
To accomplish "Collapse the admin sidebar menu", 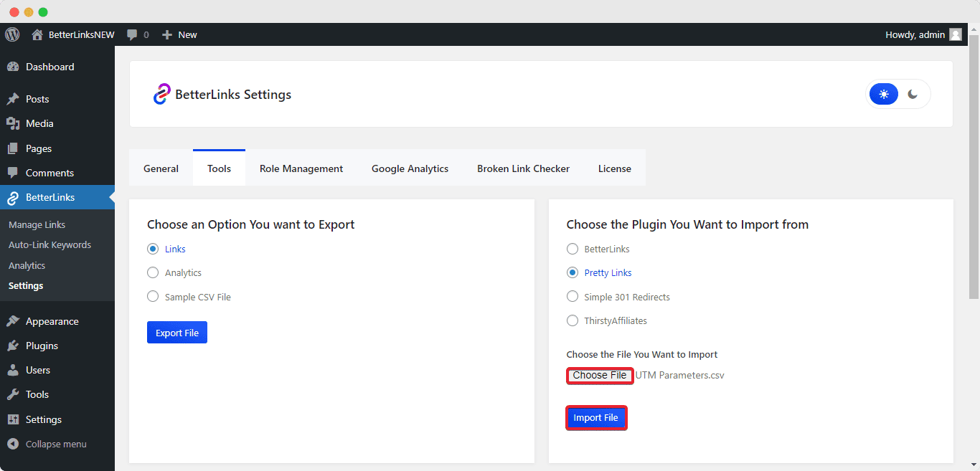I will click(x=55, y=444).
